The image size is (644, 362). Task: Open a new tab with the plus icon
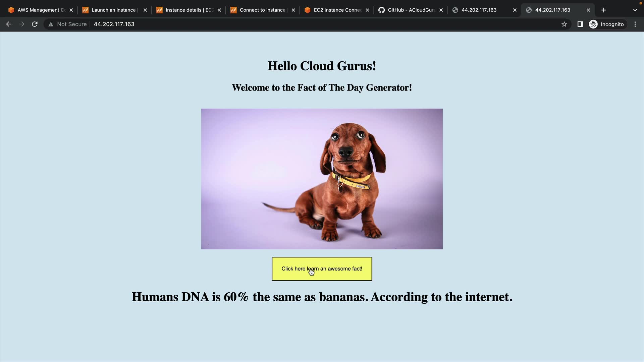point(603,10)
